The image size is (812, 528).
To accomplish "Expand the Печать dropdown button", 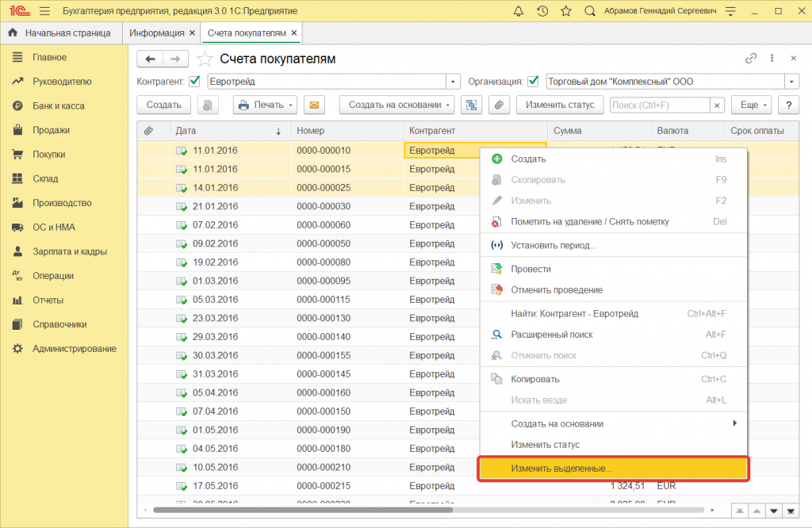I will pos(265,105).
